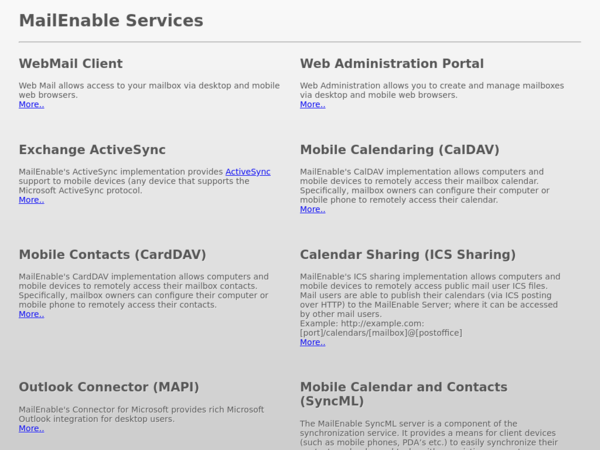Click the Mobile Contacts (CardDAV) heading
This screenshot has height=450, width=600.
(112, 254)
